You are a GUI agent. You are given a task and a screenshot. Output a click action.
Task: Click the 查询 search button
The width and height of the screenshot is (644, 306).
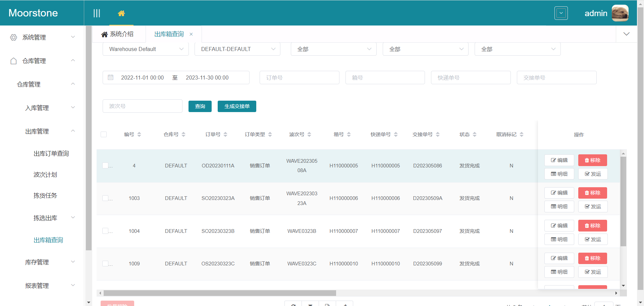pos(200,106)
